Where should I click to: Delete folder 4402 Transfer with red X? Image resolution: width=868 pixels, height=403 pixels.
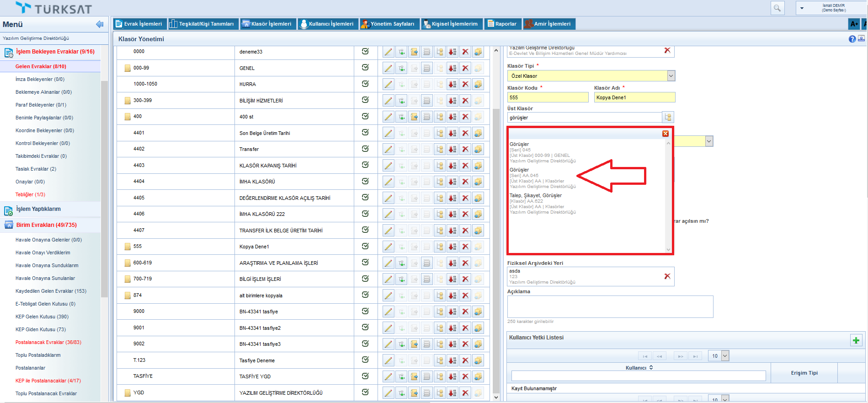465,149
